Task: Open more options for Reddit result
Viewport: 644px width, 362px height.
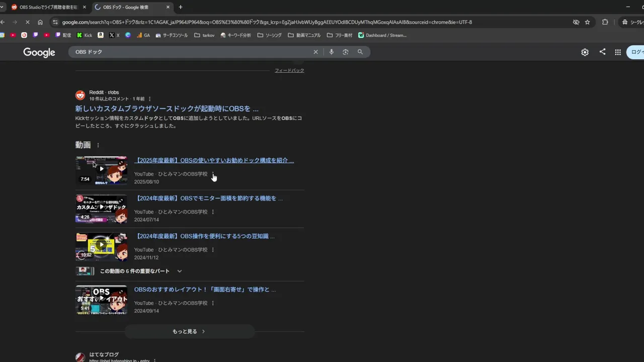Action: point(149,99)
